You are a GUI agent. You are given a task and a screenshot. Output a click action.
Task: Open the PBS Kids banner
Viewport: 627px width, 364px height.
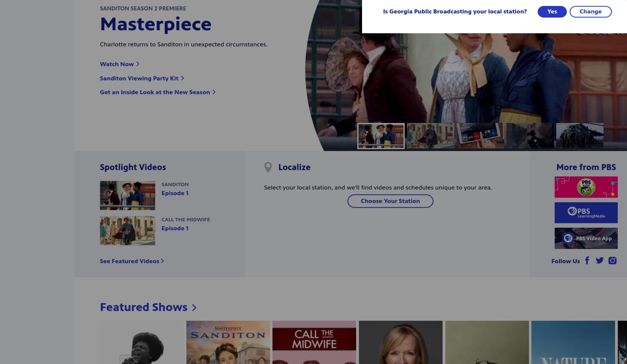coord(586,187)
